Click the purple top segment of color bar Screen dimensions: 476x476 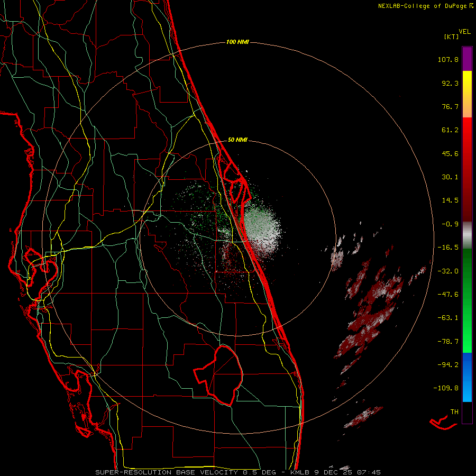tap(467, 59)
